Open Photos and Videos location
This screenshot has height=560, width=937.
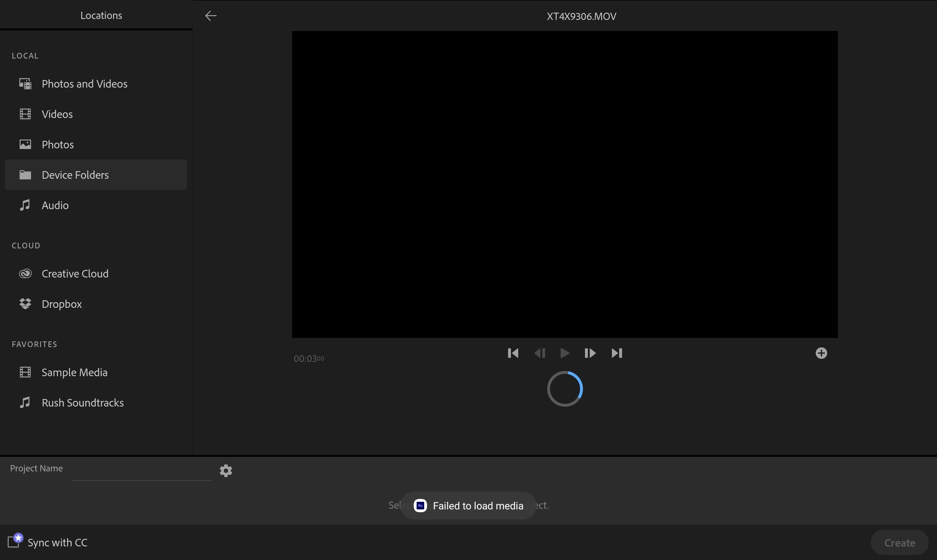pos(84,84)
